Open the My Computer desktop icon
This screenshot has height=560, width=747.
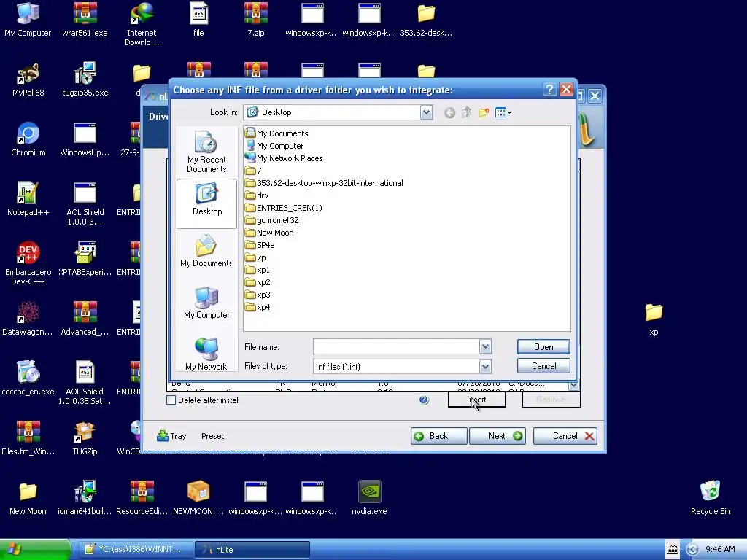(x=28, y=19)
